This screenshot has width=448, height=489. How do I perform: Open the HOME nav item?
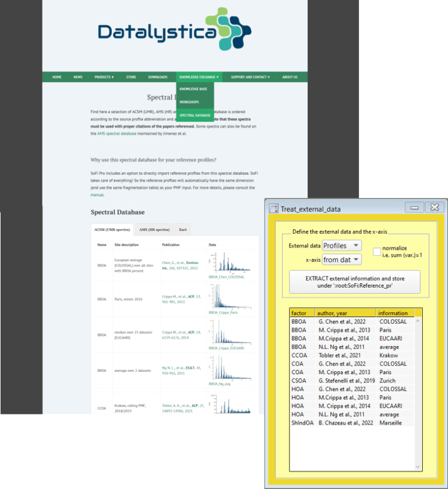[x=57, y=77]
